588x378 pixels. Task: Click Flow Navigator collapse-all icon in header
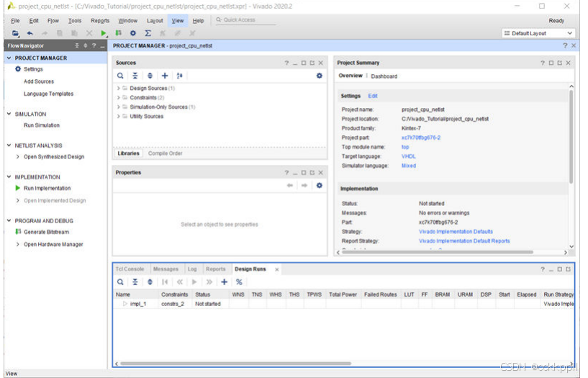tap(77, 45)
